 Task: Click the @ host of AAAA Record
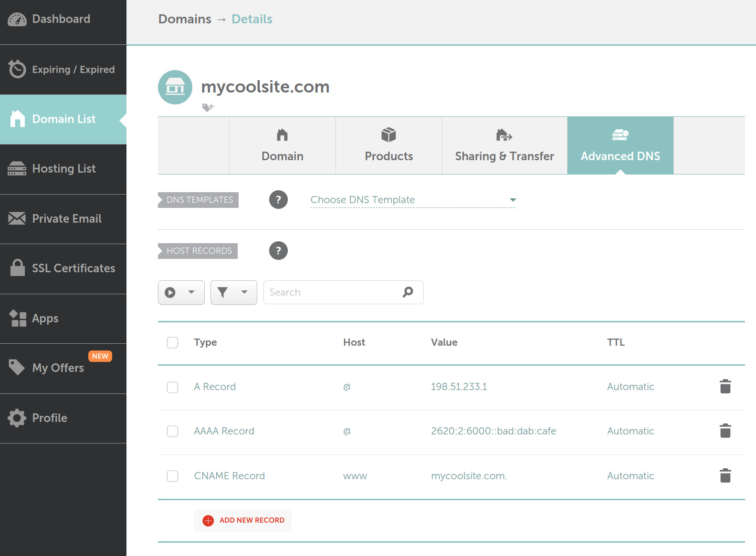(347, 431)
